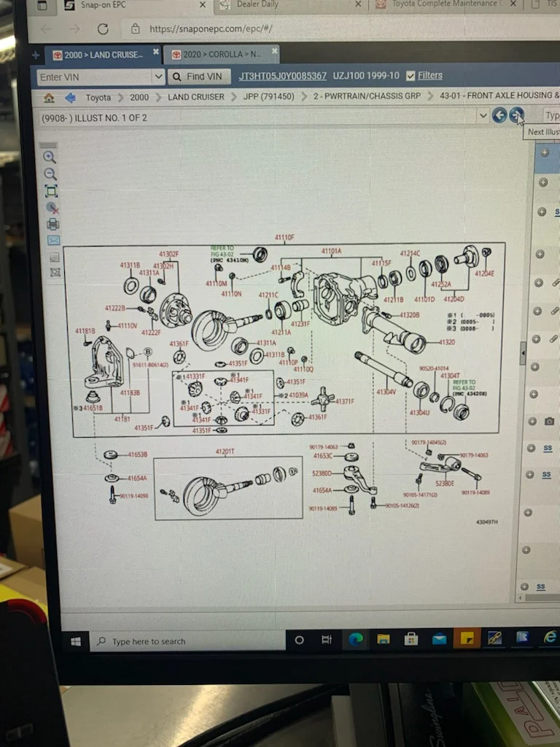Clear selected callouts icon with red X
The image size is (560, 747).
coord(52,208)
